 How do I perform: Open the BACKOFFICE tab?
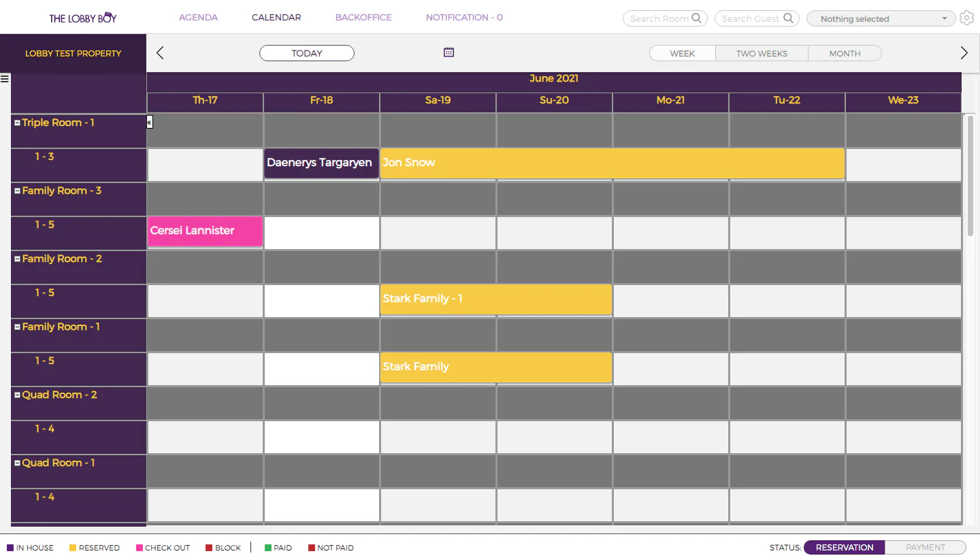point(363,18)
